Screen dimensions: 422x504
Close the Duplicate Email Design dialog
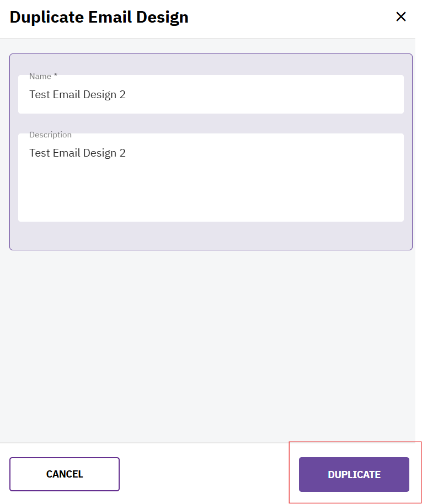401,17
